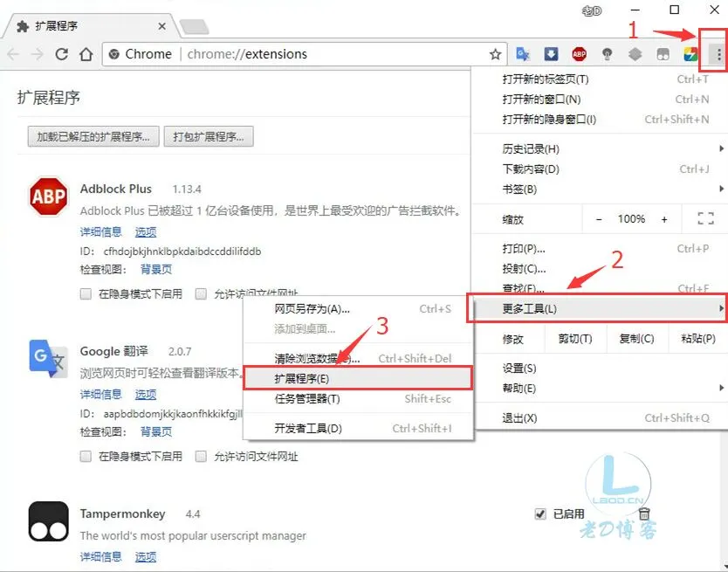The height and width of the screenshot is (572, 728).
Task: Click the 老D profile name button
Action: tap(592, 10)
